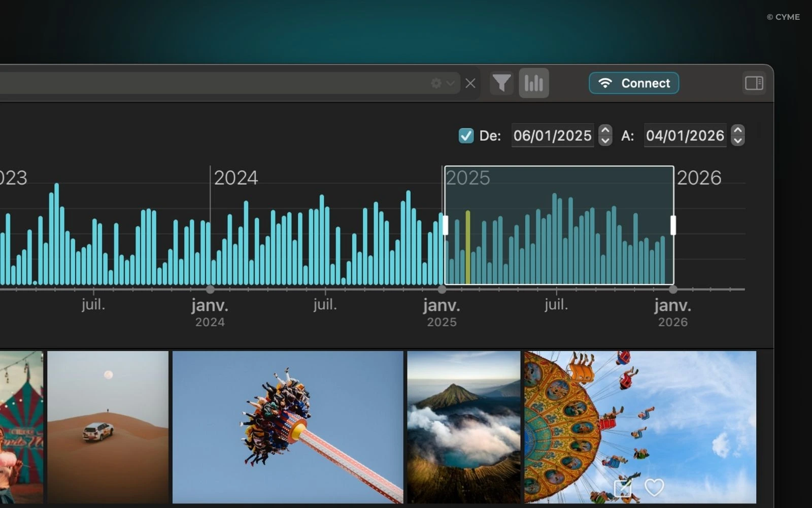Favorite the swing carousel photo with heart
Image resolution: width=812 pixels, height=508 pixels.
coord(654,488)
